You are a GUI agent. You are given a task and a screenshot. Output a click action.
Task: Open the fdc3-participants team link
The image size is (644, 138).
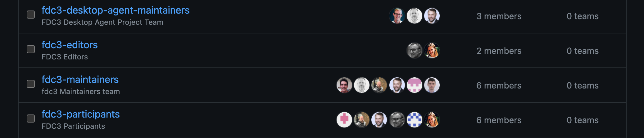pyautogui.click(x=81, y=114)
